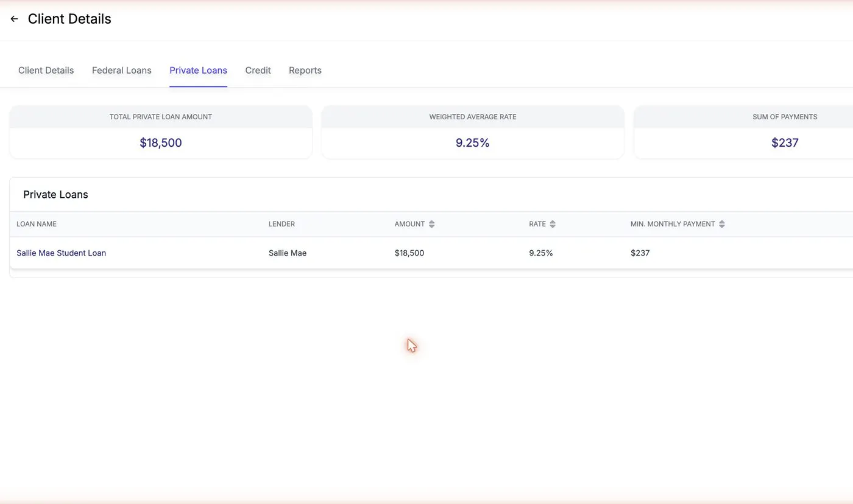Click the Loan Name column header

coord(37,224)
